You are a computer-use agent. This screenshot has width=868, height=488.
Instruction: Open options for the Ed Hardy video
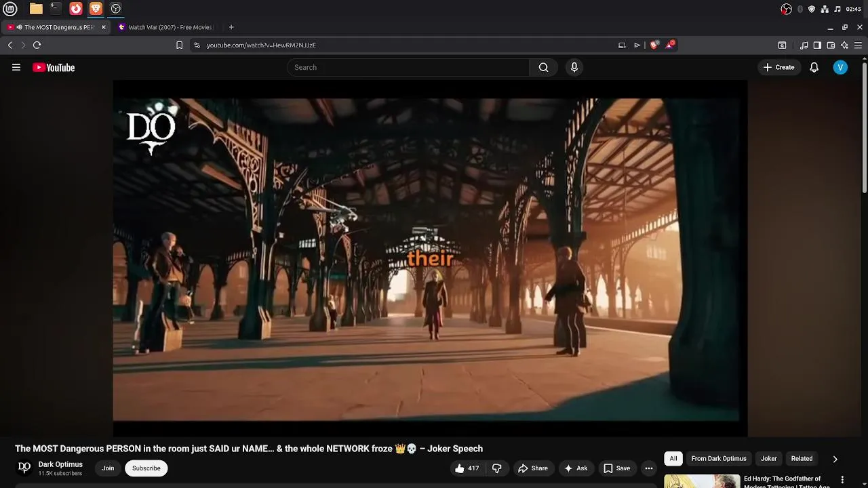click(843, 480)
